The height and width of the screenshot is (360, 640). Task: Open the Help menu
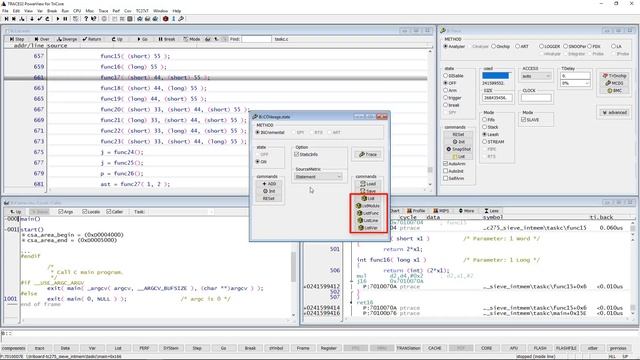pyautogui.click(x=177, y=11)
